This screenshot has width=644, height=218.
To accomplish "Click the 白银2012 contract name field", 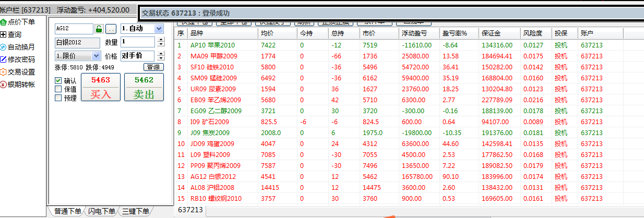I will [x=77, y=42].
